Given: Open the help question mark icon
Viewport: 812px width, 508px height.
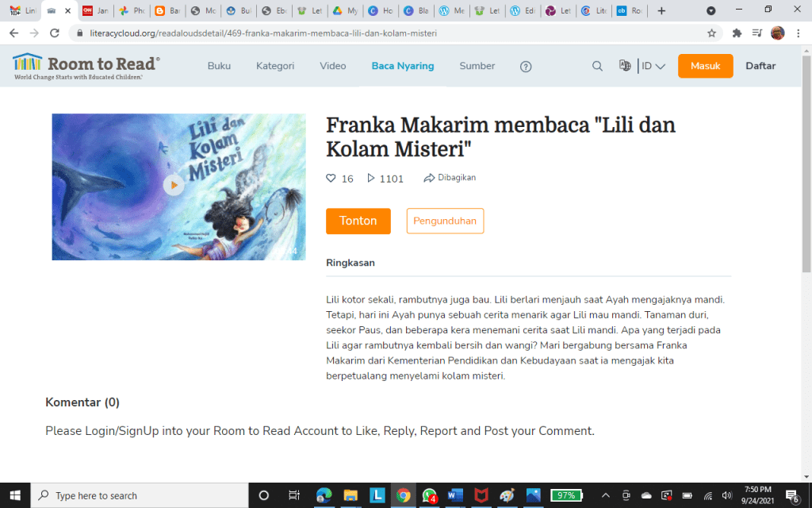Looking at the screenshot, I should click(526, 67).
